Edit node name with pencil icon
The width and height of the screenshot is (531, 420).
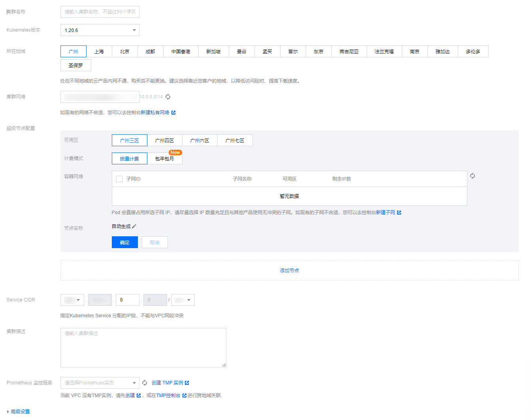click(134, 226)
